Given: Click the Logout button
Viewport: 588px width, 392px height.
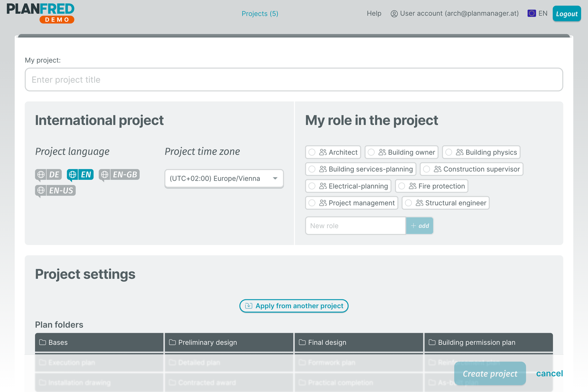Looking at the screenshot, I should (x=567, y=14).
